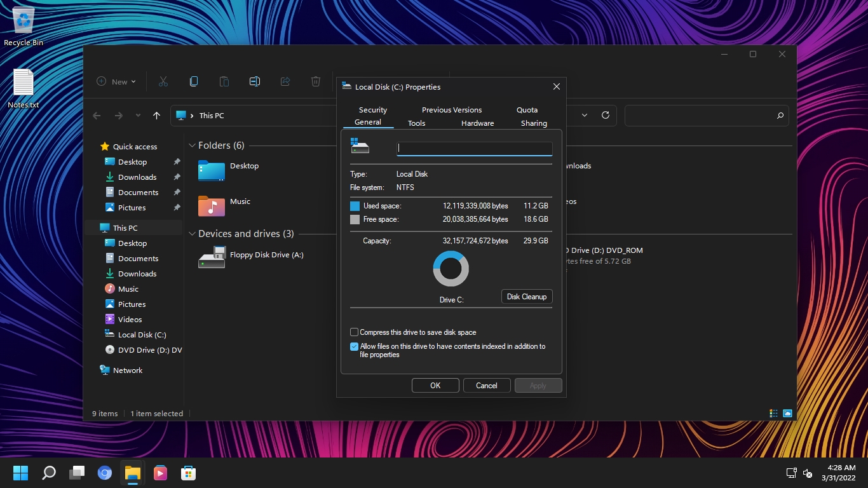Click the Share icon in the toolbar
The image size is (868, 488).
click(x=285, y=81)
